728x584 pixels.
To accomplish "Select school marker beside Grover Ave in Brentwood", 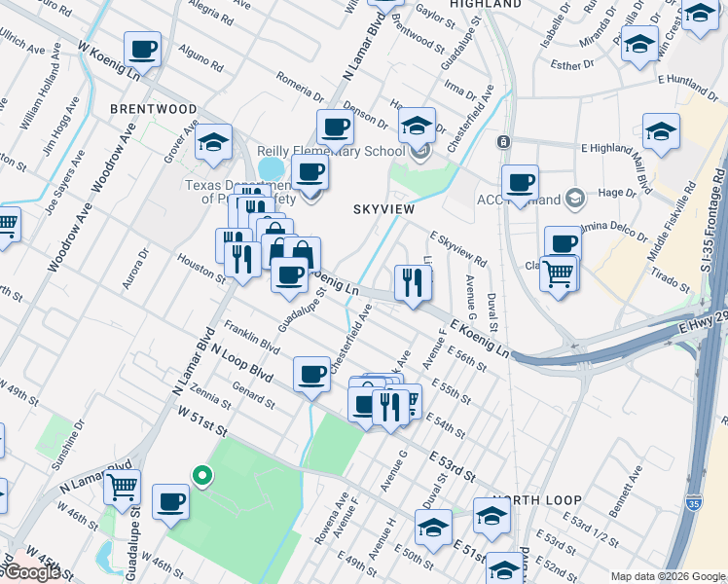I will pos(213,145).
